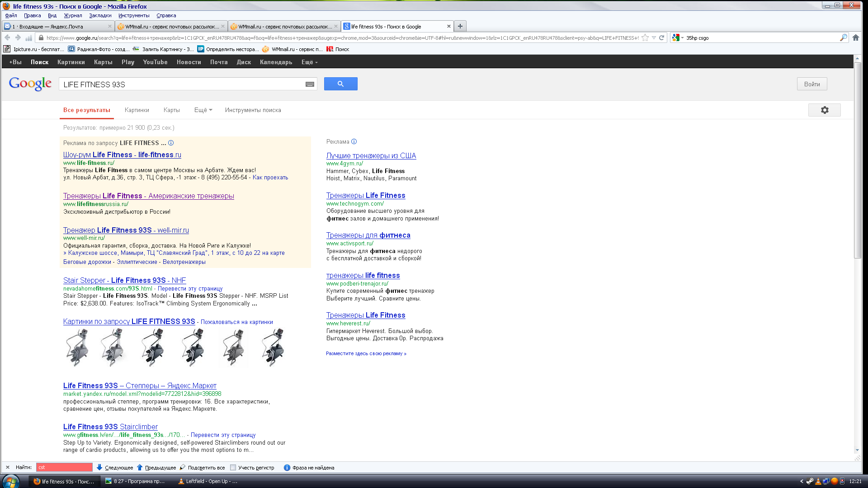The height and width of the screenshot is (488, 868).
Task: Expand the Ещё dropdown under search box
Action: [203, 110]
